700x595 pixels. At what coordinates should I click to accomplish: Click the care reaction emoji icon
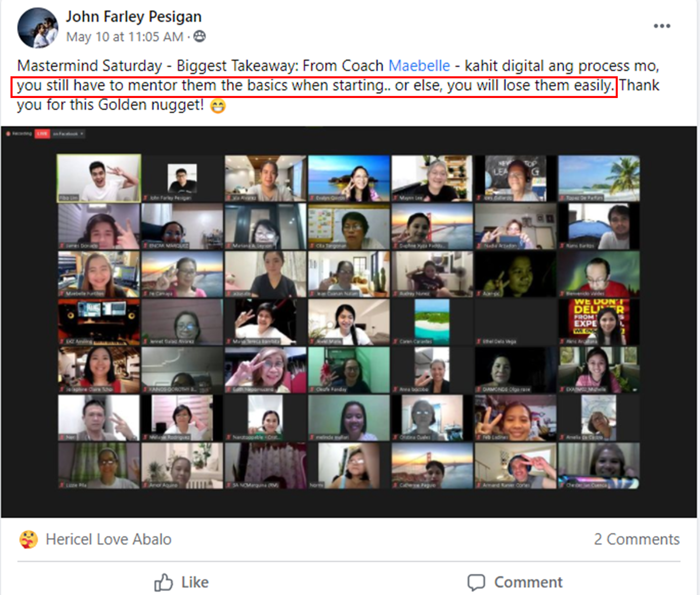(x=28, y=539)
